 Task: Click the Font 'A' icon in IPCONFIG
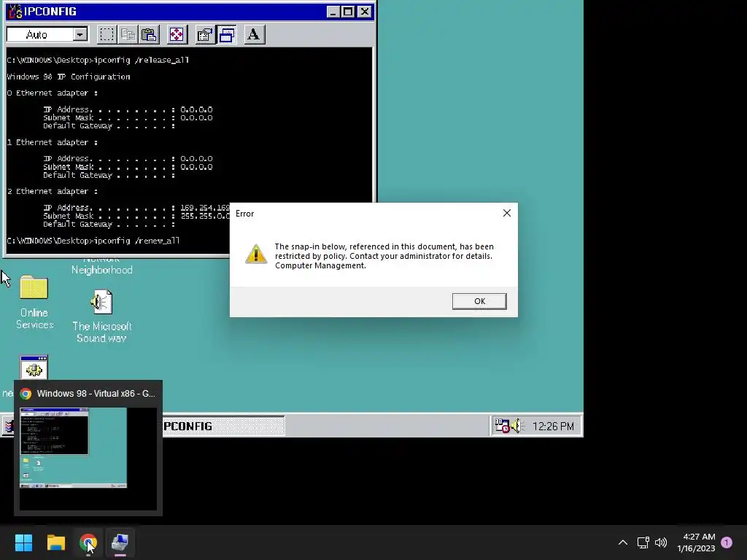click(x=254, y=35)
